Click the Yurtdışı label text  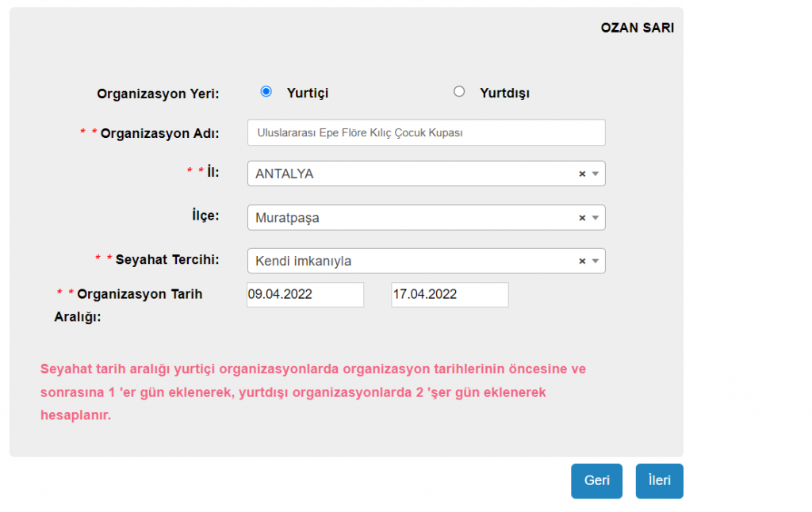pos(504,93)
